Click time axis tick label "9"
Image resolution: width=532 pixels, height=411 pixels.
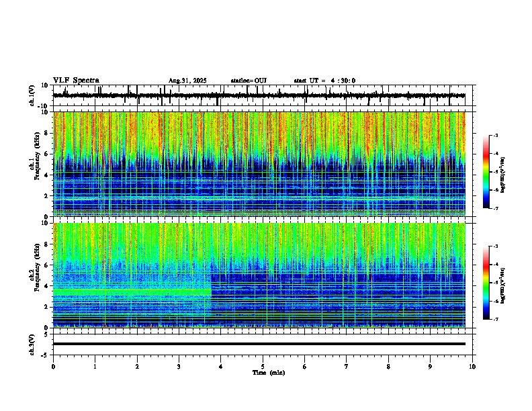pos(430,367)
